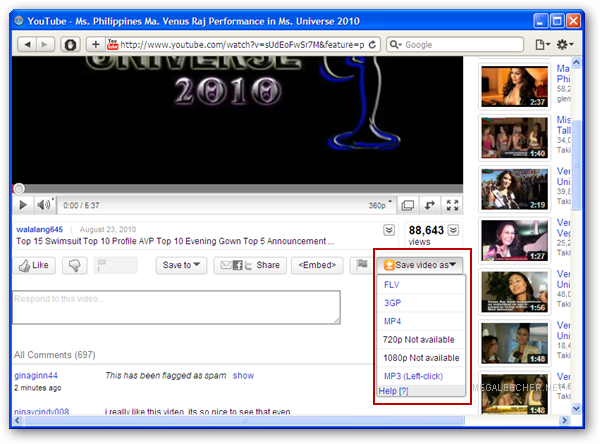Go forward with the browser Forward arrow

tap(45, 45)
